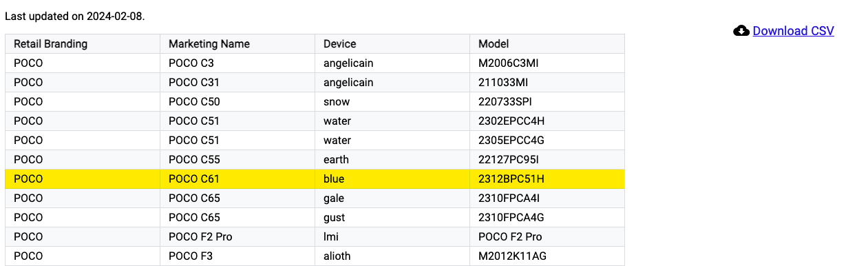Click the POCO C50 cell

point(237,102)
